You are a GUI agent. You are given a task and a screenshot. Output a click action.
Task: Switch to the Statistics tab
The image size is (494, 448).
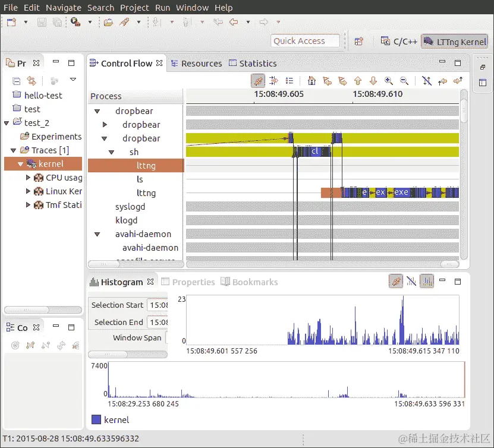253,64
